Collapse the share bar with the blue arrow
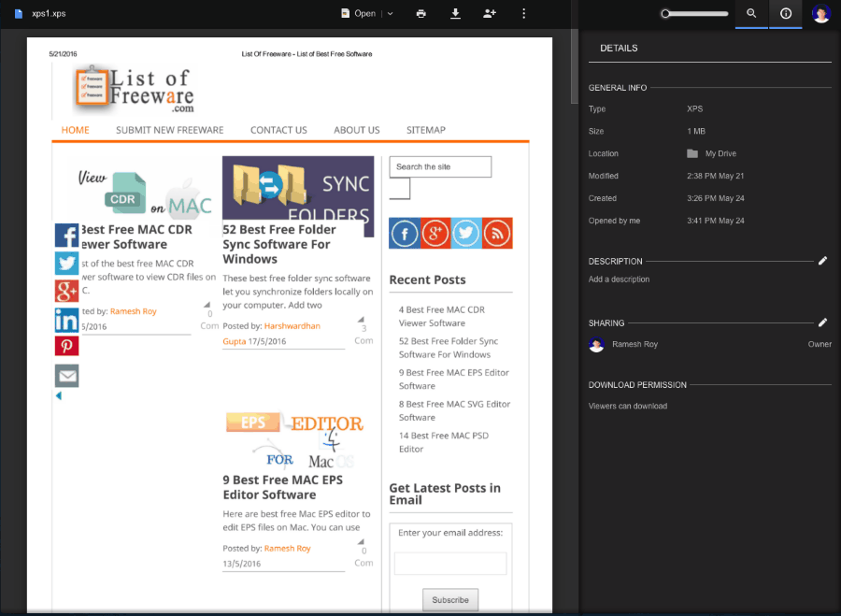This screenshot has width=841, height=616. (x=59, y=396)
